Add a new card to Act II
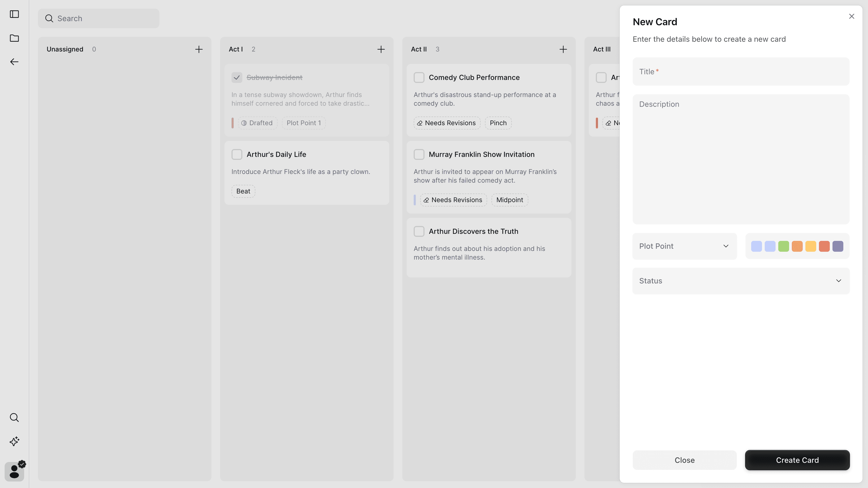 563,49
